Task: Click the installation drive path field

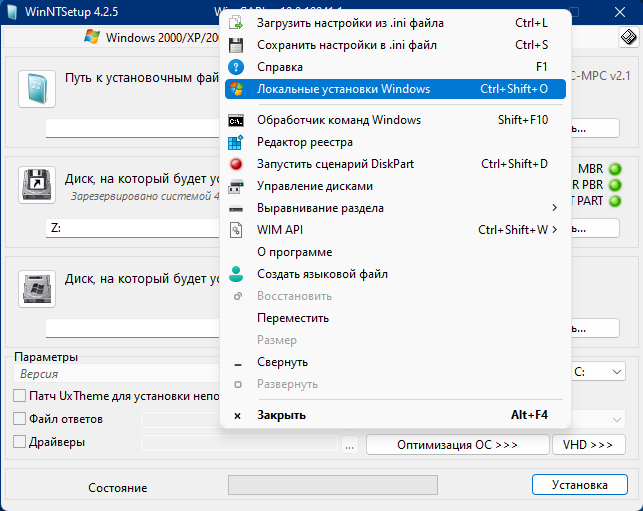Action: [133, 328]
